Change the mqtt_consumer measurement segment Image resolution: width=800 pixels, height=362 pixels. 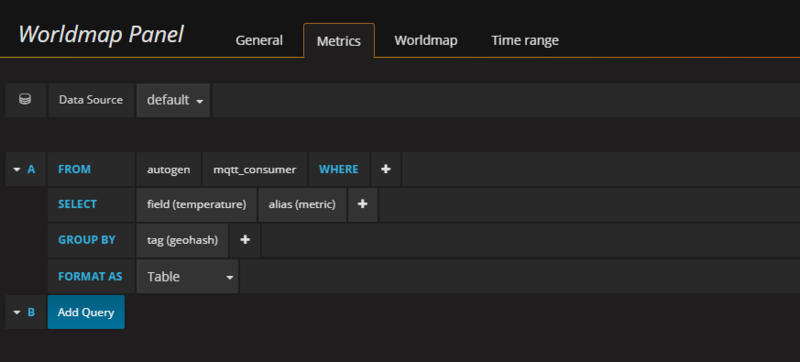255,169
